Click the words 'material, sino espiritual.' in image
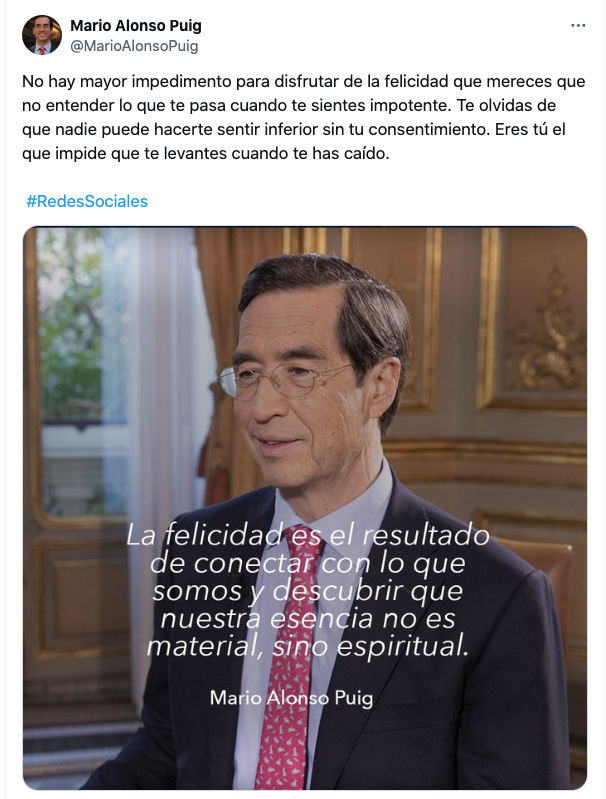This screenshot has width=606, height=799. [307, 646]
